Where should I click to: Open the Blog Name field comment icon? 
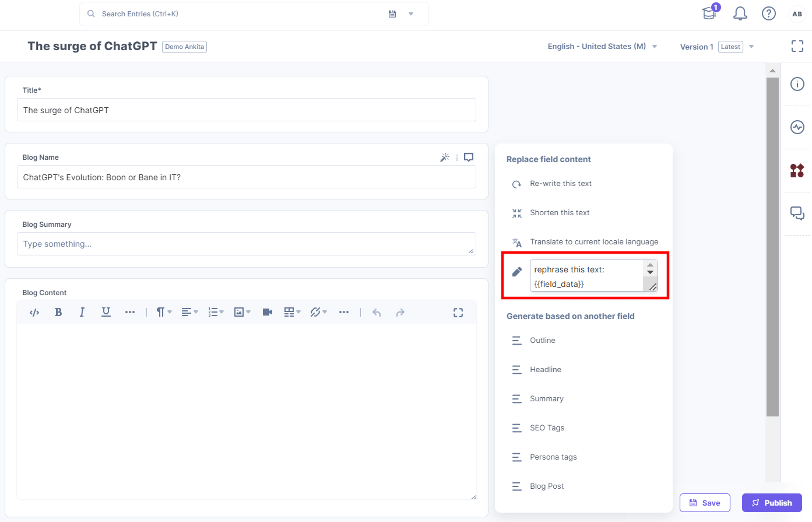[x=469, y=157]
